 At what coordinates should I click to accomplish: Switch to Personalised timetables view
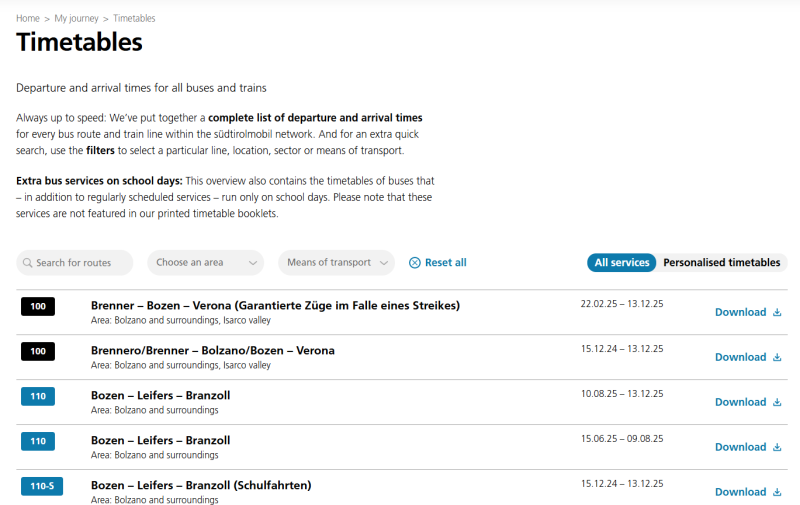tap(721, 263)
